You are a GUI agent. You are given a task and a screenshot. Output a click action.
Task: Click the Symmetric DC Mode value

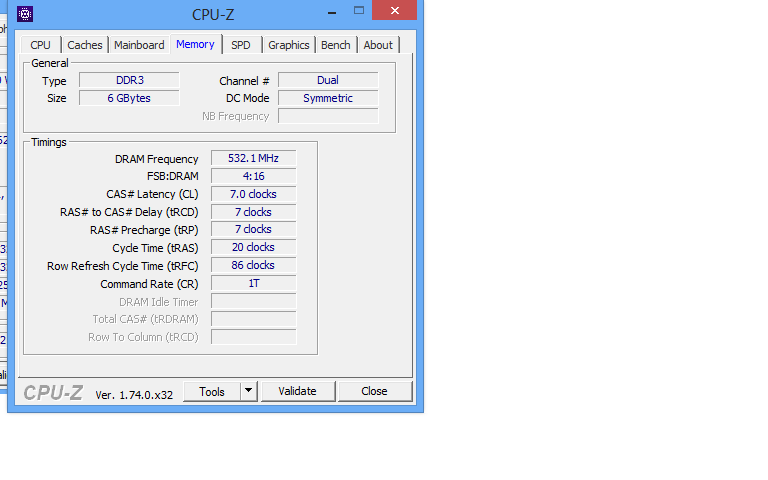pos(328,98)
